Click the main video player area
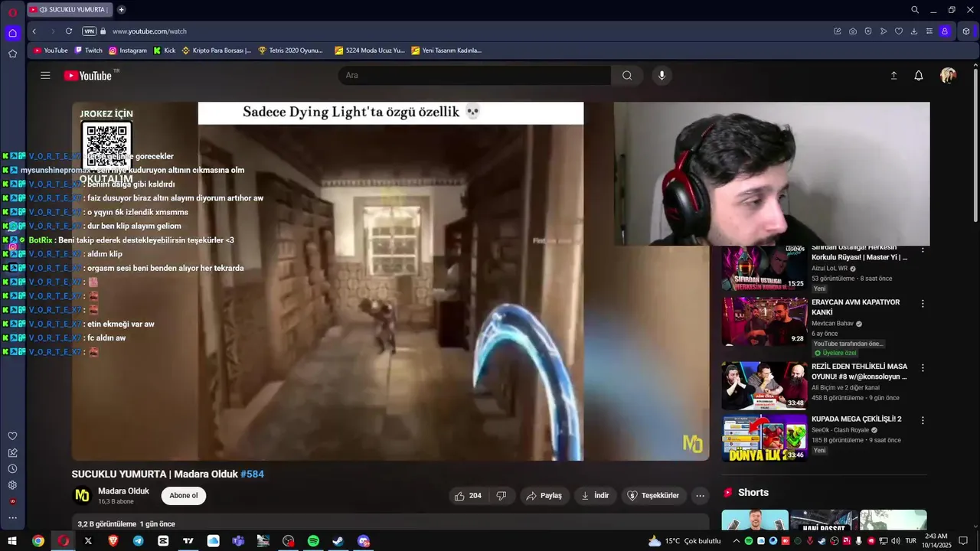The image size is (980, 551). 390,282
